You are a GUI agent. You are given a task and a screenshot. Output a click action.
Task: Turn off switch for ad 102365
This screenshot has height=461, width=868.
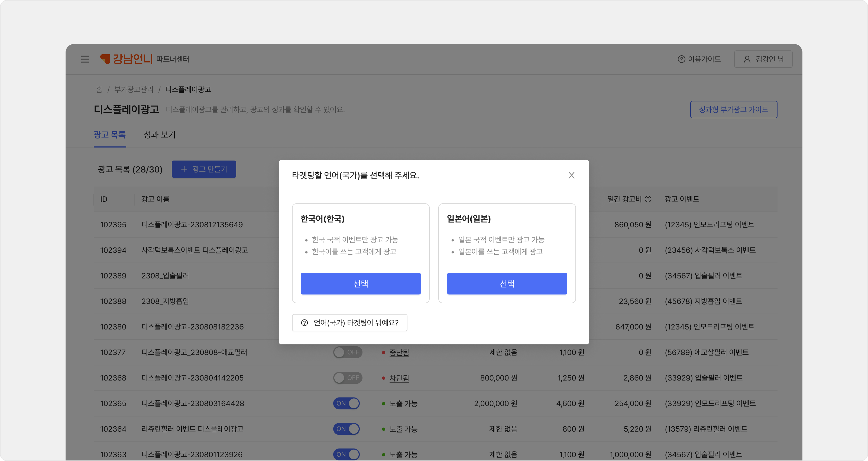point(346,403)
